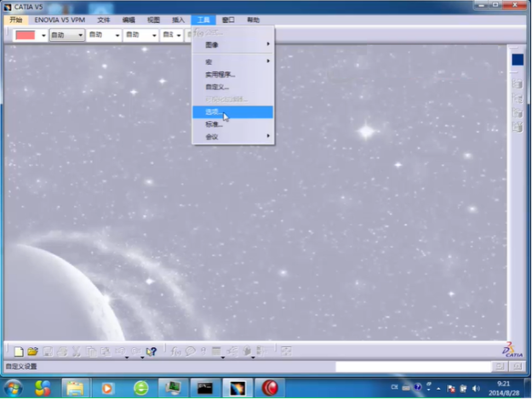Click the Cut scissors icon
This screenshot has height=399, width=532.
coord(77,351)
